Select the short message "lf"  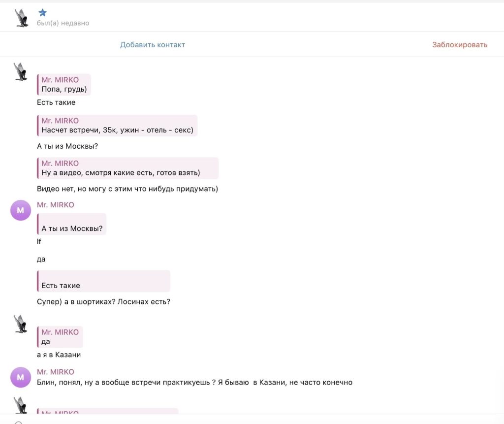(39, 242)
